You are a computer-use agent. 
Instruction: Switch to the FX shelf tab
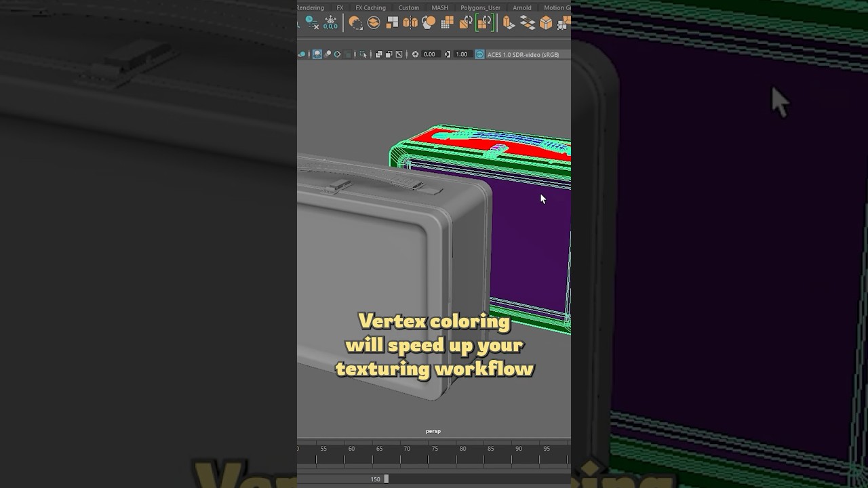point(340,7)
